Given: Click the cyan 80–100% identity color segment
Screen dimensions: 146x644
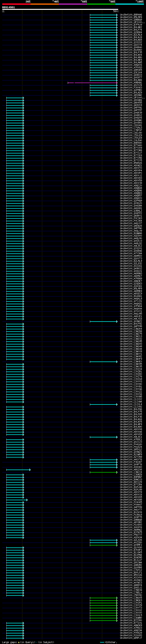Looking at the screenshot, I should (x=130, y=4).
